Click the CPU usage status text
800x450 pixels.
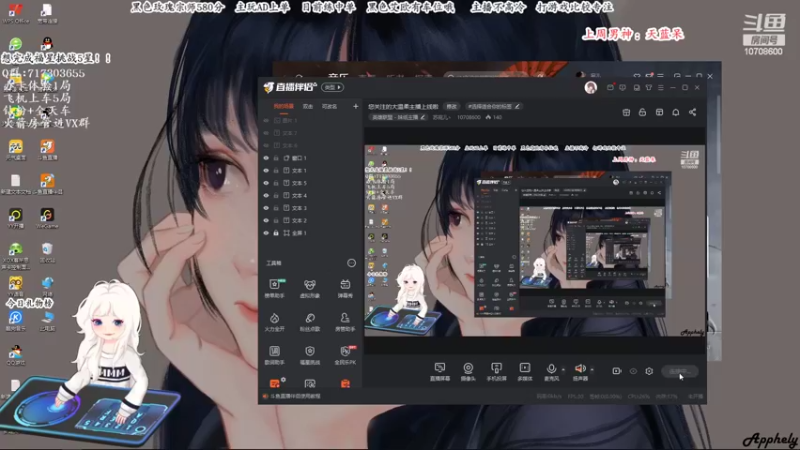coord(639,396)
